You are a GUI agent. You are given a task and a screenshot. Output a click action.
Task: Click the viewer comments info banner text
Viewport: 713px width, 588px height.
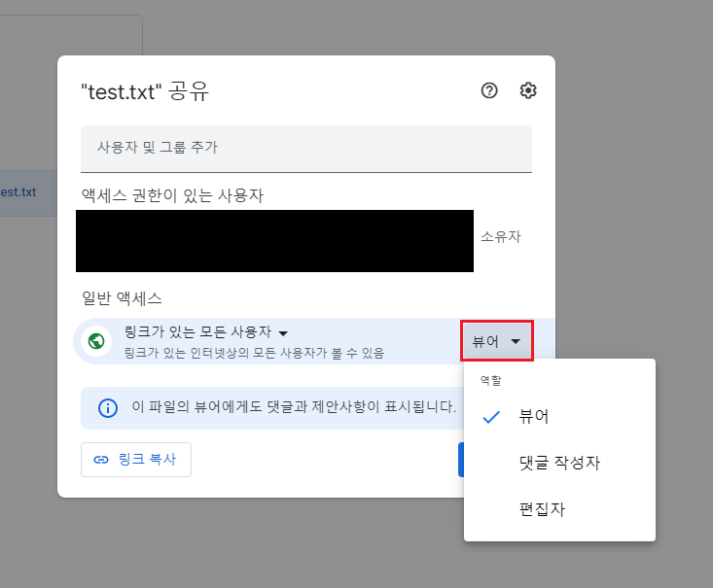[294, 406]
